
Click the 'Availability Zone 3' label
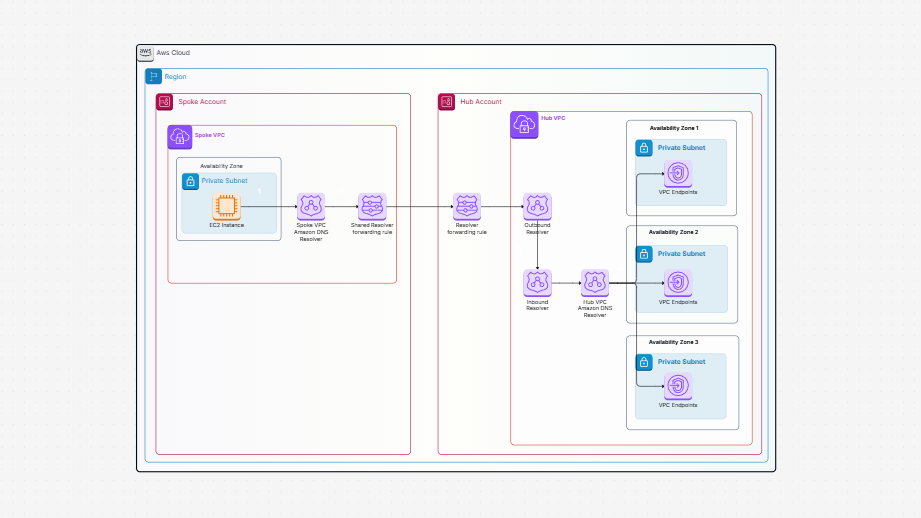coord(673,342)
